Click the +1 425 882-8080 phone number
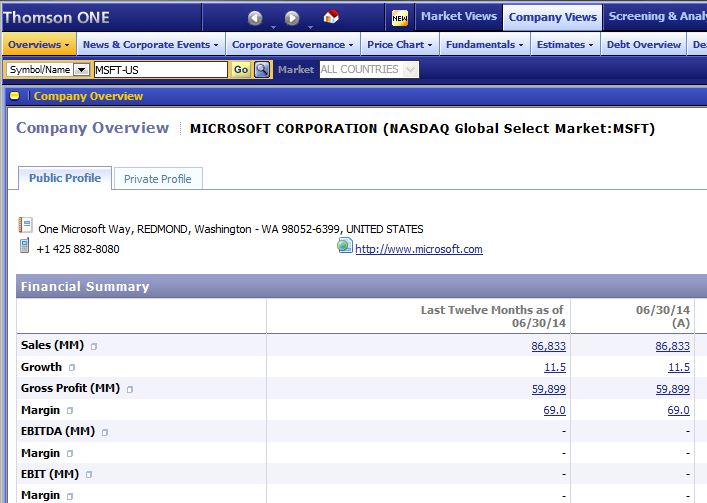Image resolution: width=707 pixels, height=503 pixels. (78, 249)
